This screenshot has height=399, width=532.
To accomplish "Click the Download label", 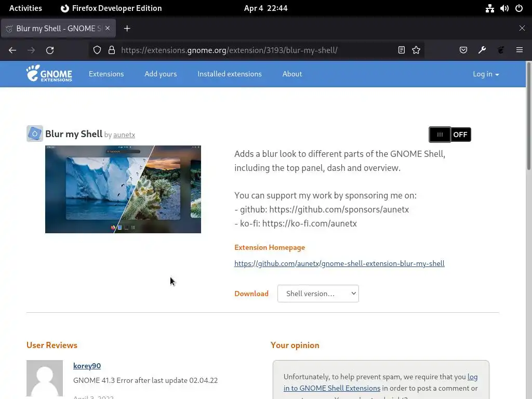I will [251, 294].
